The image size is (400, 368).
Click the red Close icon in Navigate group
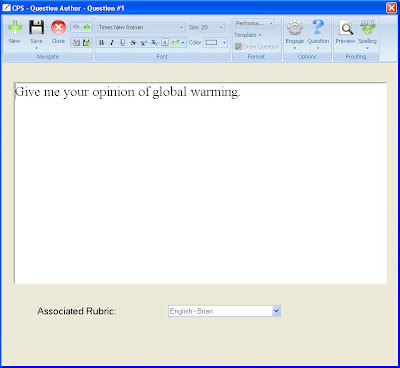(58, 28)
